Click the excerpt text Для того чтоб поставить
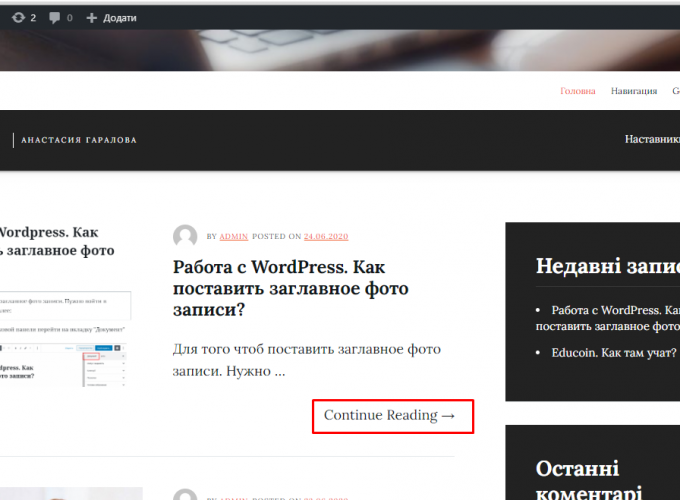The width and height of the screenshot is (680, 500). pos(307,360)
